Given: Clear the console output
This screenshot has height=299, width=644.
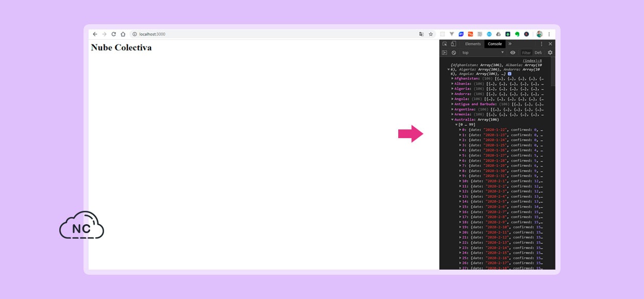Looking at the screenshot, I should (454, 53).
